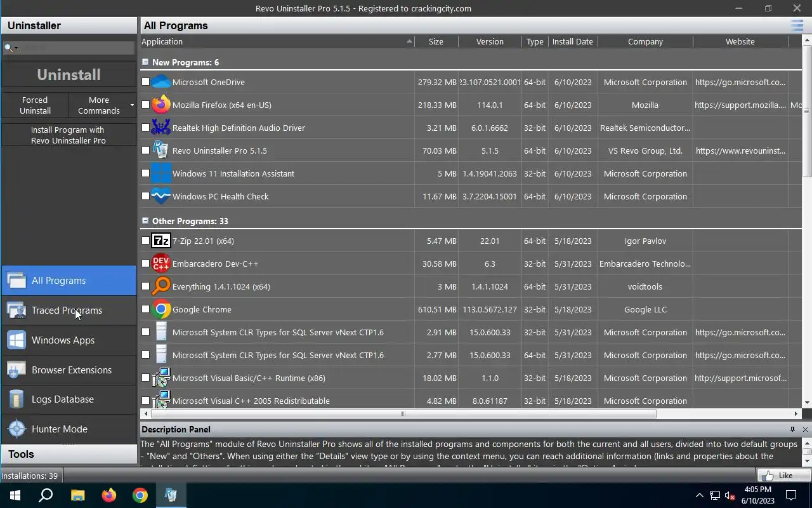Launch Firefox from the taskbar
Screen dimensions: 812x508
[x=109, y=495]
